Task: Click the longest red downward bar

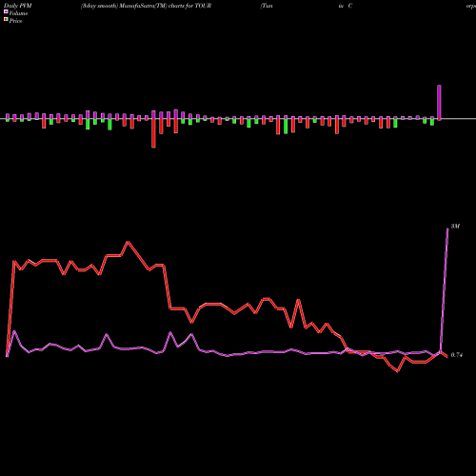Action: click(153, 133)
